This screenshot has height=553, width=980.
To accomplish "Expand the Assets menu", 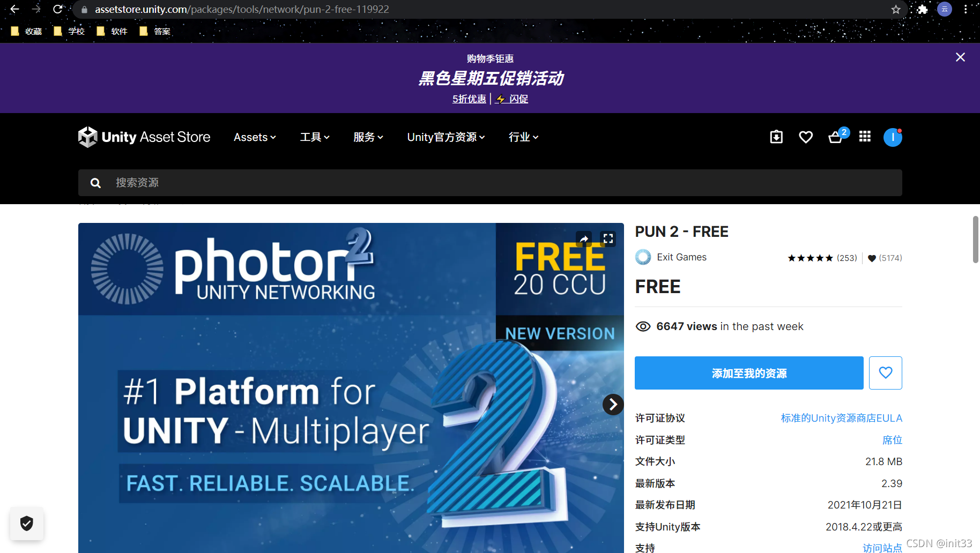I will coord(255,137).
